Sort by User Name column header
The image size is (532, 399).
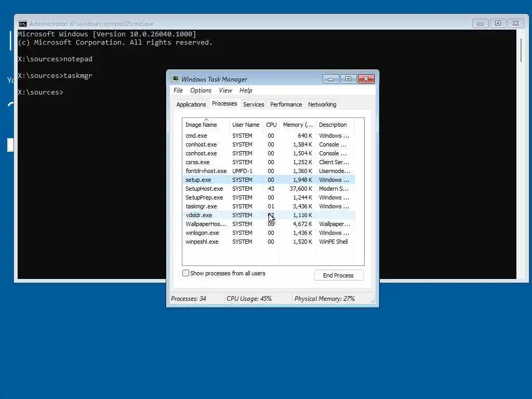click(x=246, y=125)
